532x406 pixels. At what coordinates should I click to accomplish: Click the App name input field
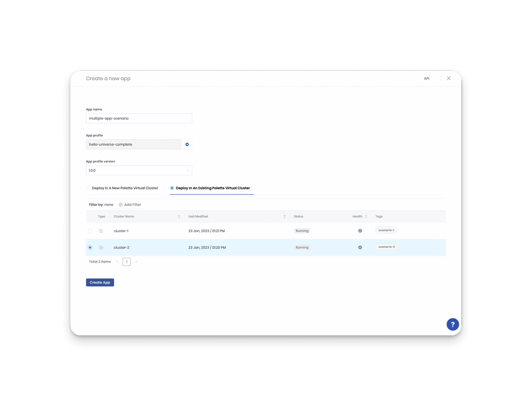point(139,118)
